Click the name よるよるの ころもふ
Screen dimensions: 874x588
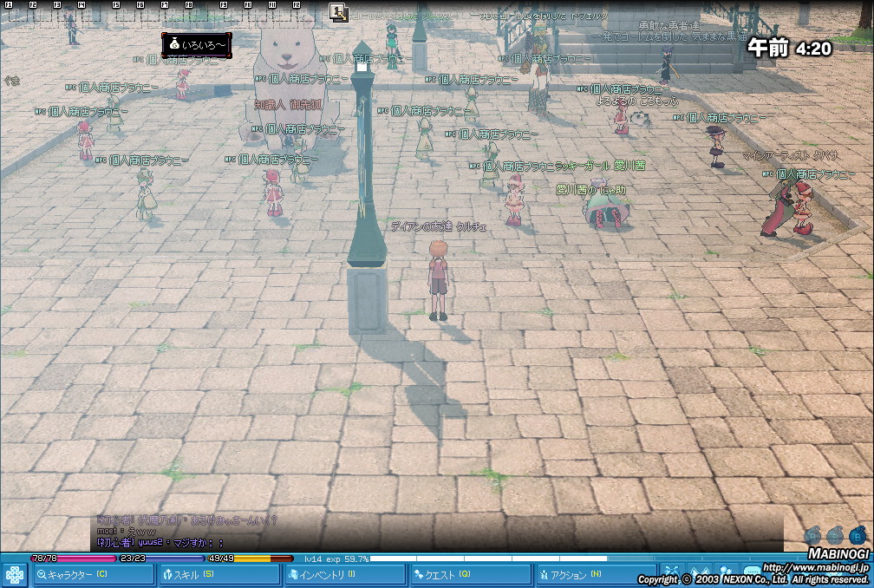tap(636, 101)
